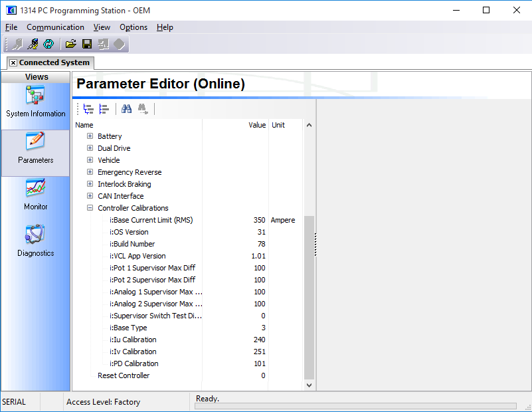The width and height of the screenshot is (532, 412).
Task: Click the grayed-out download to controller icon
Action: [103, 44]
